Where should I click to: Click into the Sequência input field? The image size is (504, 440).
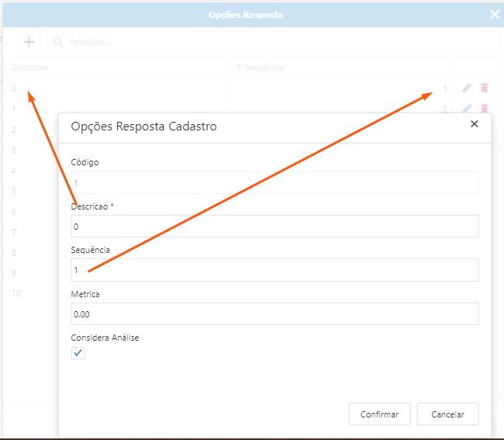tap(274, 270)
